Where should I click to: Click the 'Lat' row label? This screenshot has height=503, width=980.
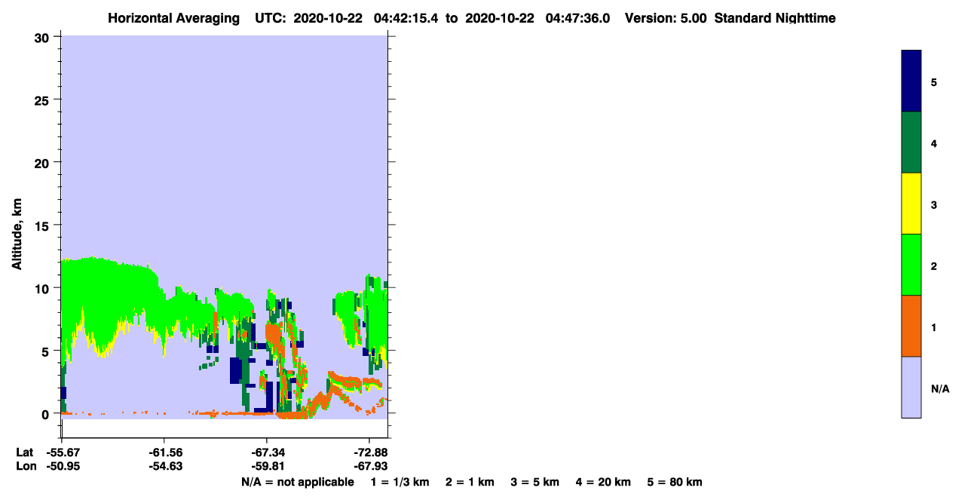pos(25,452)
